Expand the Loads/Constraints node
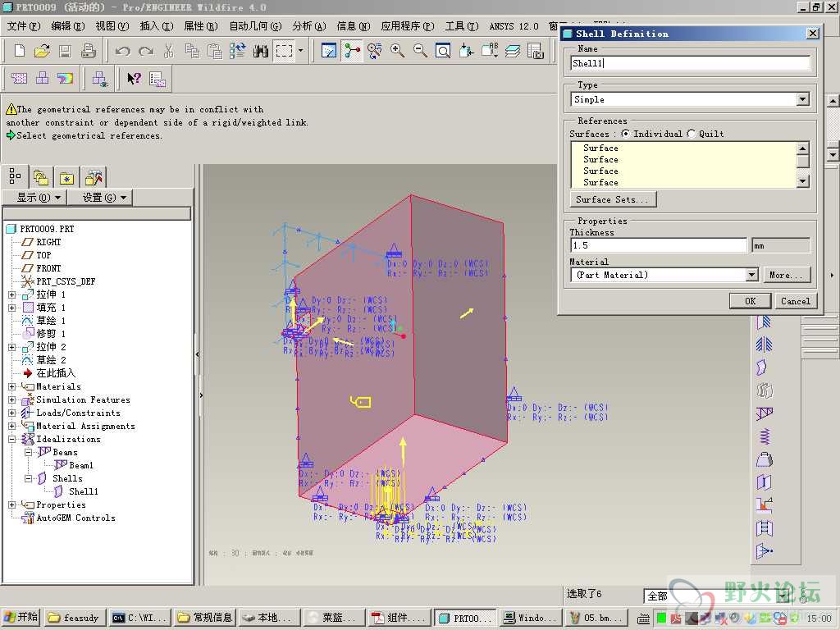 coord(11,413)
